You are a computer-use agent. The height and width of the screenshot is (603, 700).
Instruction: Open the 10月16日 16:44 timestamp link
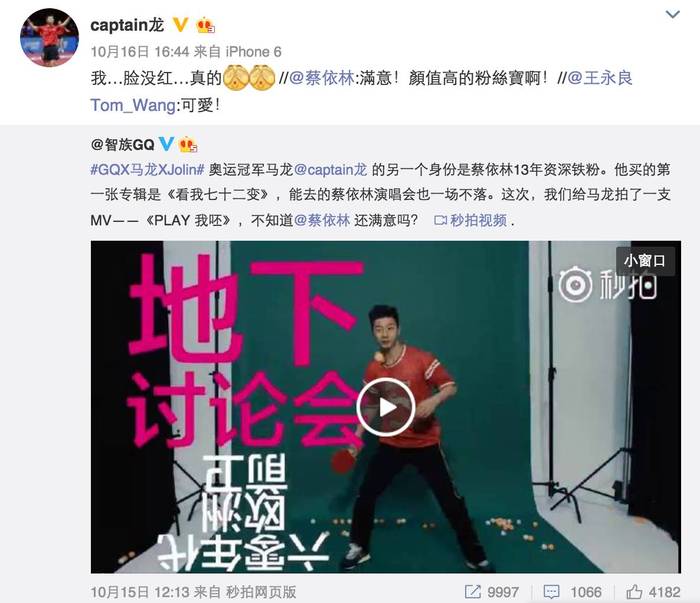tap(140, 52)
